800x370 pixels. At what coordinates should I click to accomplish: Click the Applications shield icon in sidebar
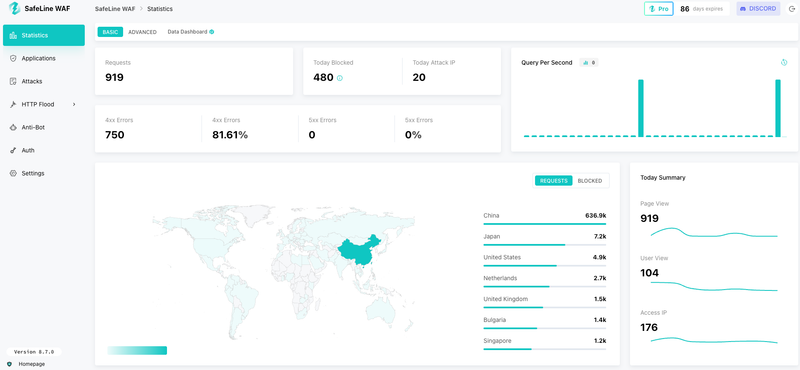point(13,58)
